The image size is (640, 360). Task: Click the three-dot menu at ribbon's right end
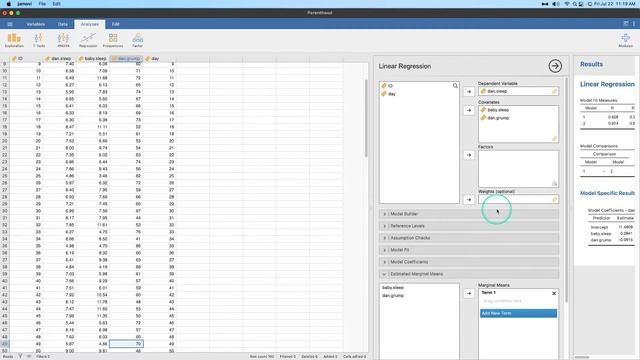click(634, 24)
